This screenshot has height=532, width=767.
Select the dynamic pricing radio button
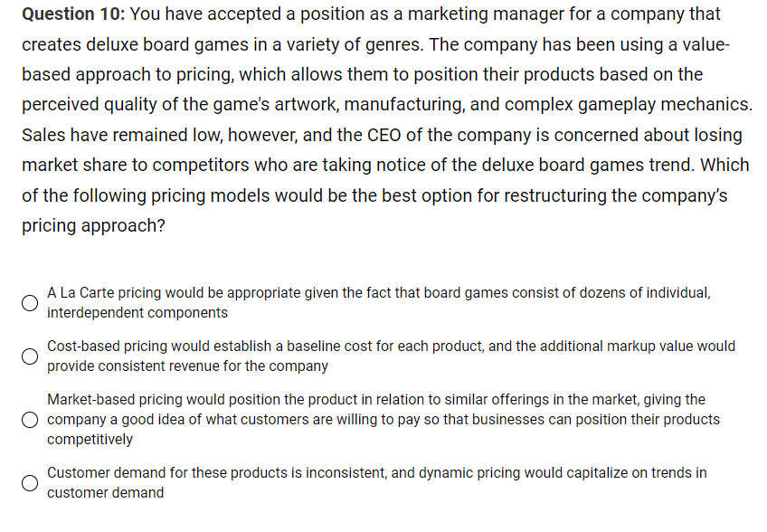30,483
